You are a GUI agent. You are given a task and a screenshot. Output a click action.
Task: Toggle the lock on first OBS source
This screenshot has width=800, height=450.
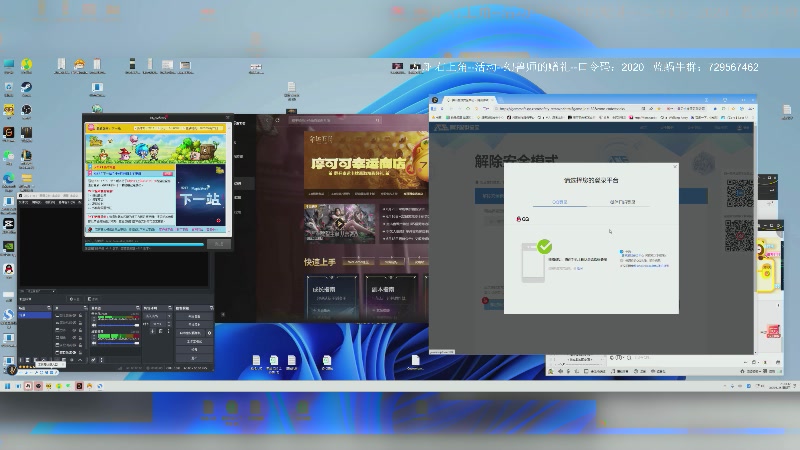pyautogui.click(x=81, y=315)
